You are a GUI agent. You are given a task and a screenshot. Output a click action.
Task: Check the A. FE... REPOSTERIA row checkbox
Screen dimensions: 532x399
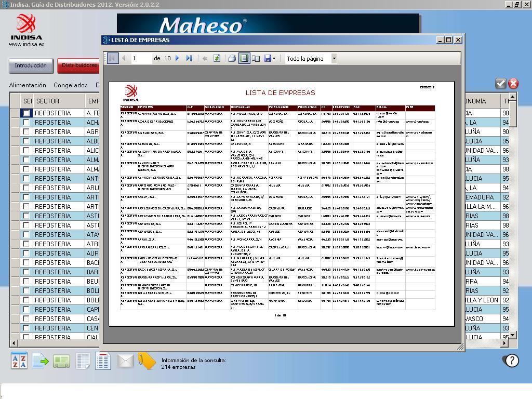(26, 113)
